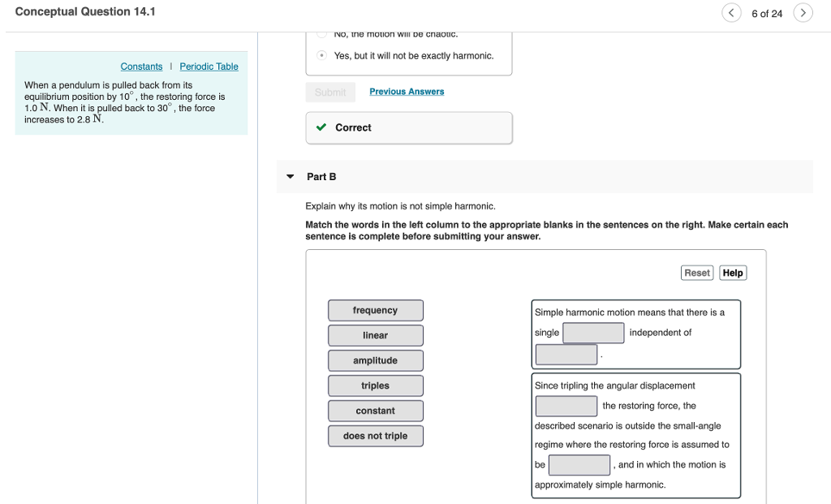Click the blank following 'restoring force is assumed to be'
This screenshot has width=831, height=504.
point(579,464)
